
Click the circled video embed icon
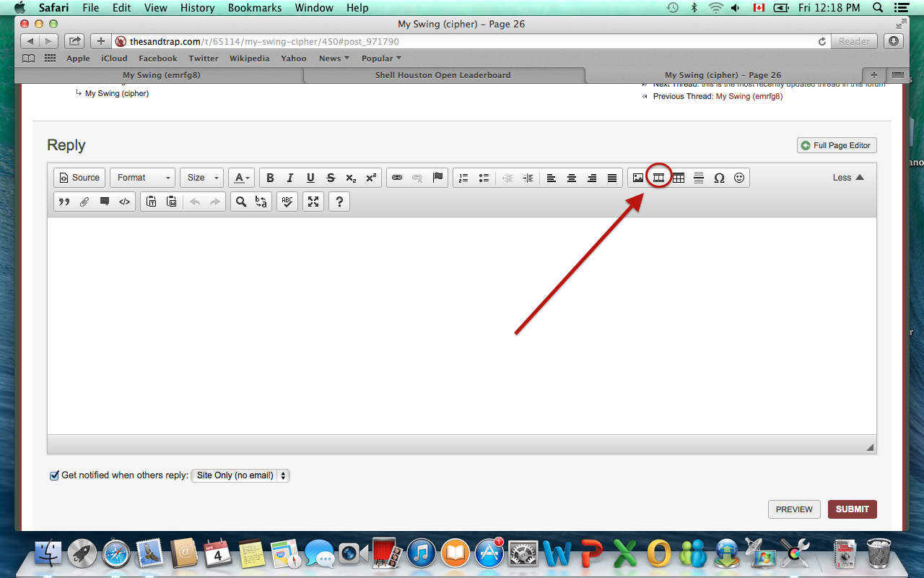point(658,178)
